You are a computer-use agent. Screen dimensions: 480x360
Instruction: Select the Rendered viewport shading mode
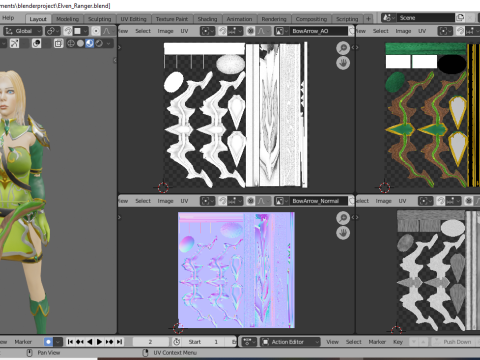click(x=99, y=43)
